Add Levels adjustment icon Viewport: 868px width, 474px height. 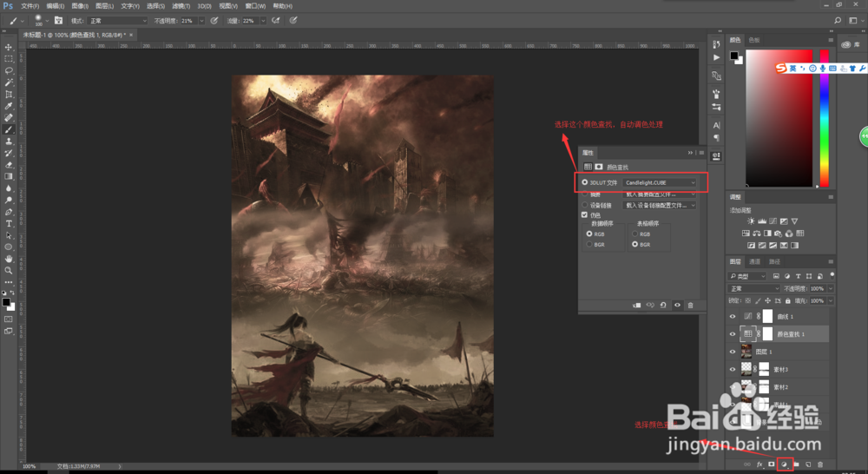(x=762, y=221)
